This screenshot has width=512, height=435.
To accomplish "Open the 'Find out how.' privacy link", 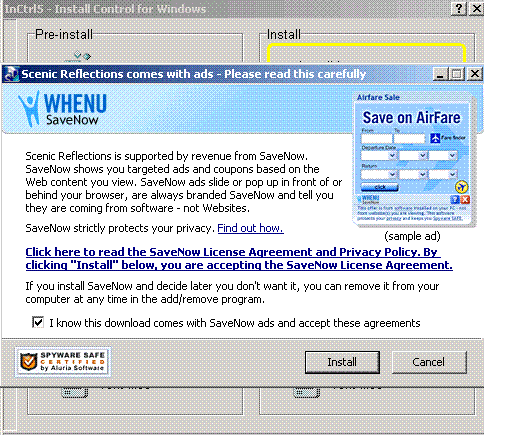I will point(250,228).
